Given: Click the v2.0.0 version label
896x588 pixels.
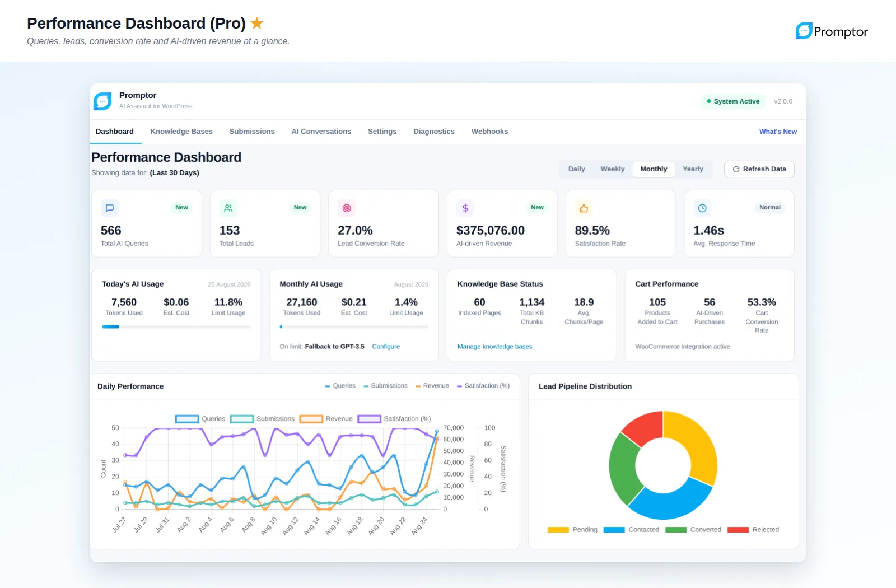Looking at the screenshot, I should tap(783, 101).
